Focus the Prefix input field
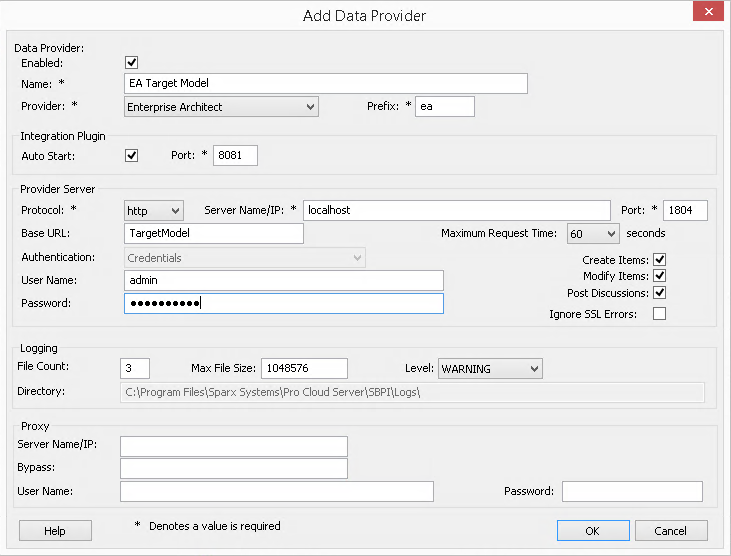This screenshot has height=556, width=731. pyautogui.click(x=445, y=106)
